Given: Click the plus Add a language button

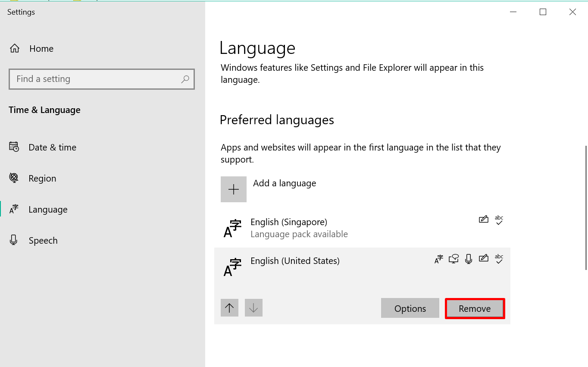Looking at the screenshot, I should (234, 189).
